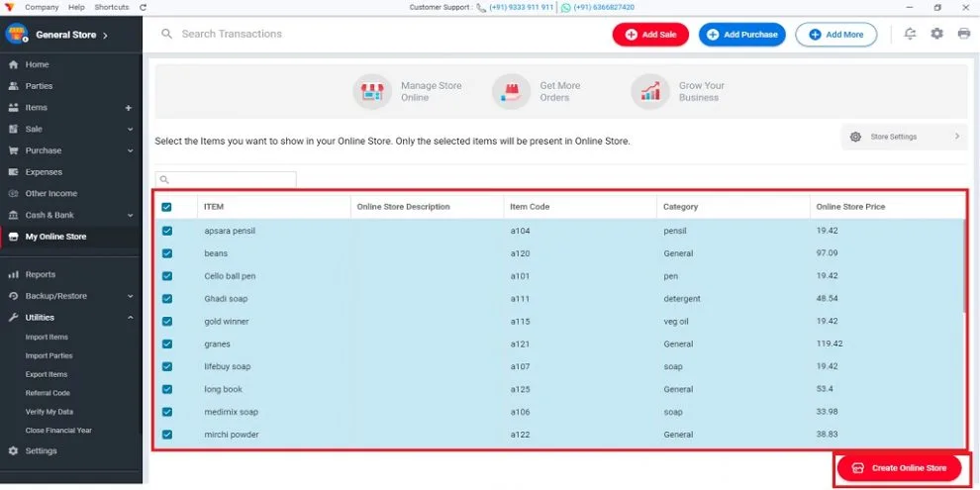
Task: Click the Store Settings gear icon
Action: (x=855, y=137)
